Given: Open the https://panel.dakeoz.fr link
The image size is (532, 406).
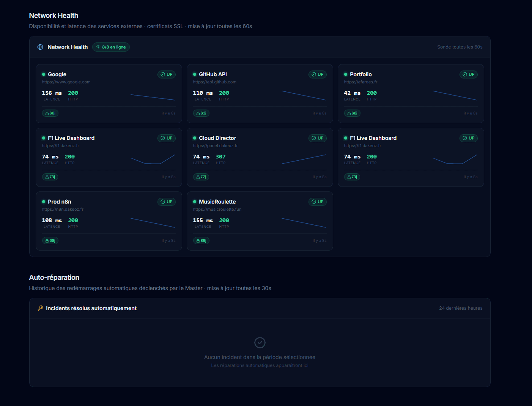Looking at the screenshot, I should coord(215,146).
